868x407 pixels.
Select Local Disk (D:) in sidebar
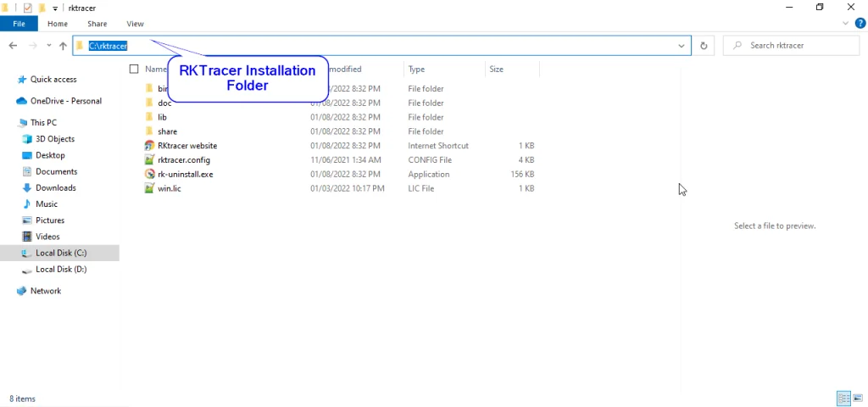tap(61, 270)
